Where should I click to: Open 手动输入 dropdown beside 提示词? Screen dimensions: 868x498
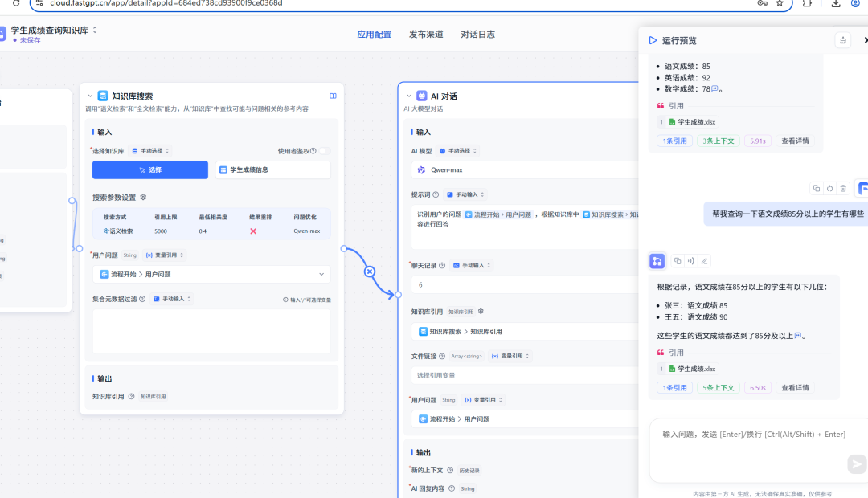coord(465,194)
